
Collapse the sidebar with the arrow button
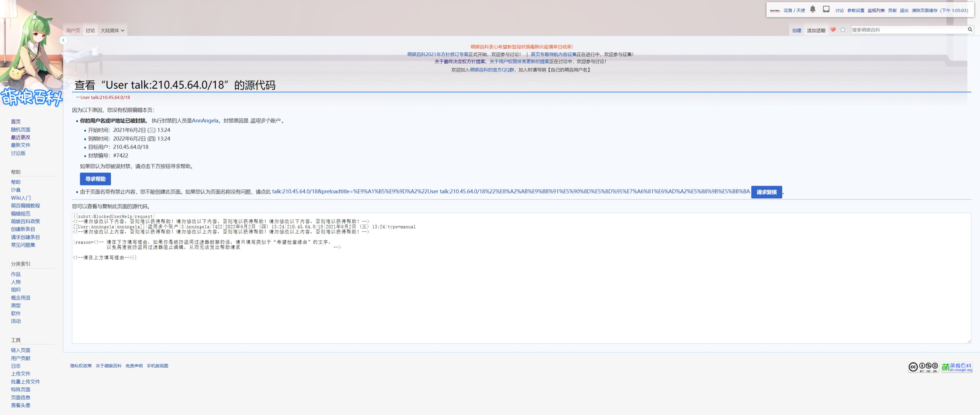63,40
